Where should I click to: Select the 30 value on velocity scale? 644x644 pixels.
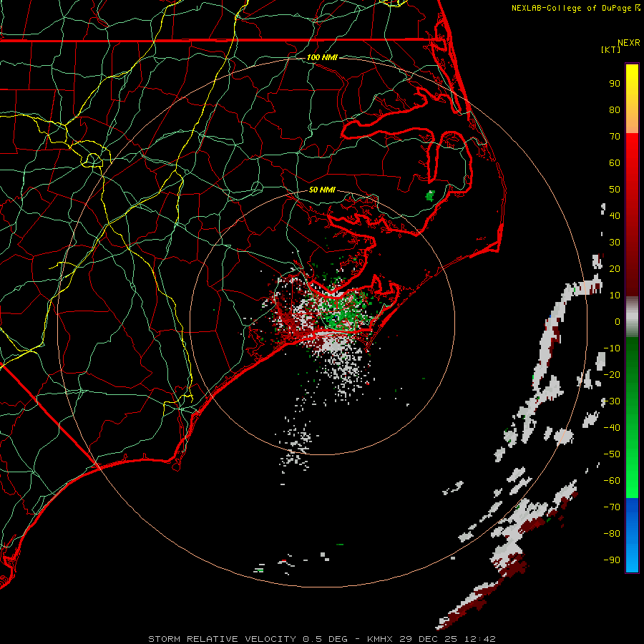(615, 243)
